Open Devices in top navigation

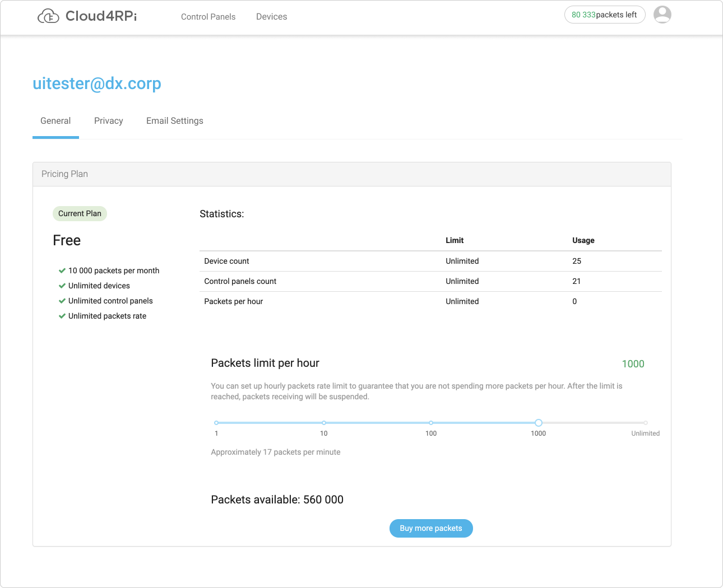pyautogui.click(x=271, y=17)
